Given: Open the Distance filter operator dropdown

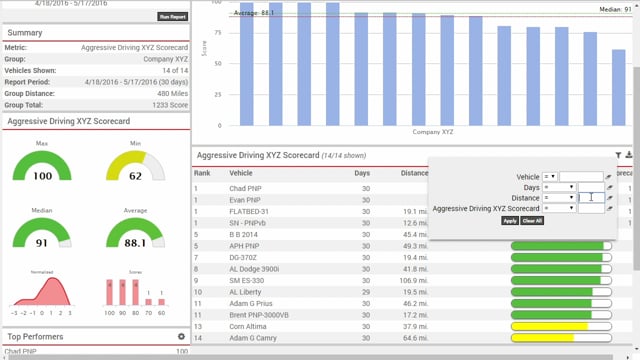Looking at the screenshot, I should point(559,198).
